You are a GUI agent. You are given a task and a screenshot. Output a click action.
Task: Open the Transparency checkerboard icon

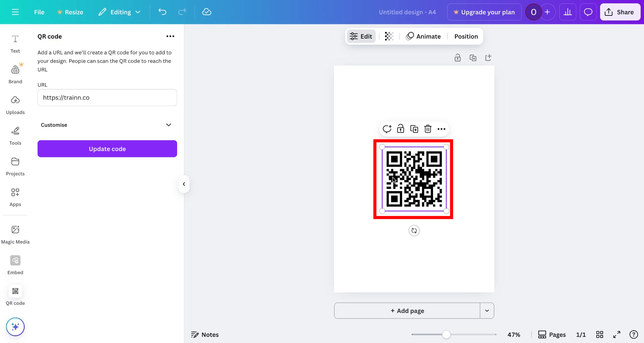click(x=389, y=36)
